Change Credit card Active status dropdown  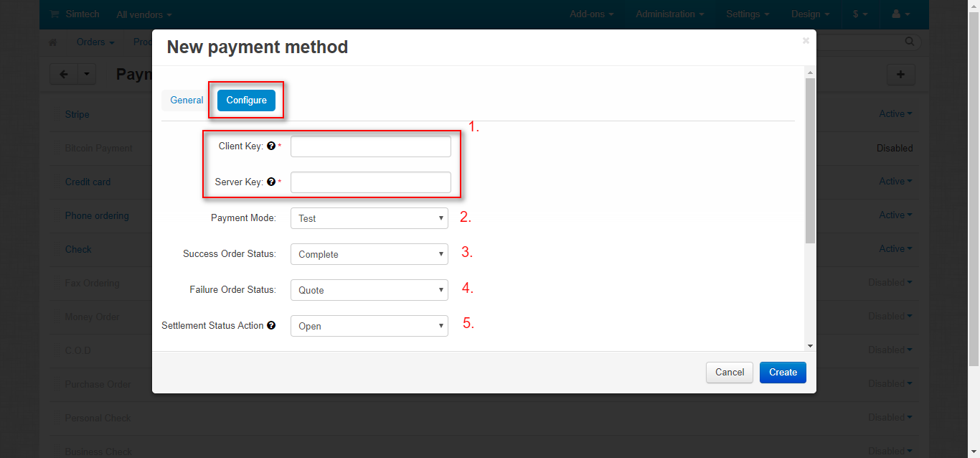pos(896,181)
